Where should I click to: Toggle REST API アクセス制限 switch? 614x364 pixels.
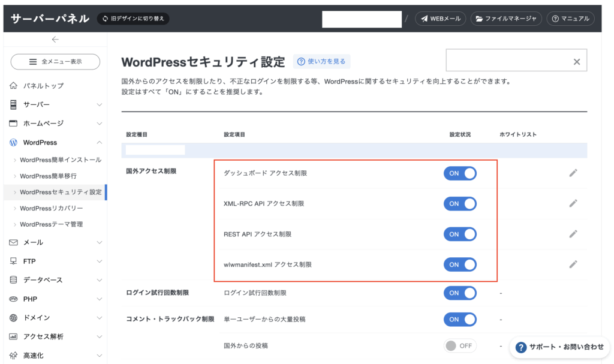pyautogui.click(x=460, y=234)
